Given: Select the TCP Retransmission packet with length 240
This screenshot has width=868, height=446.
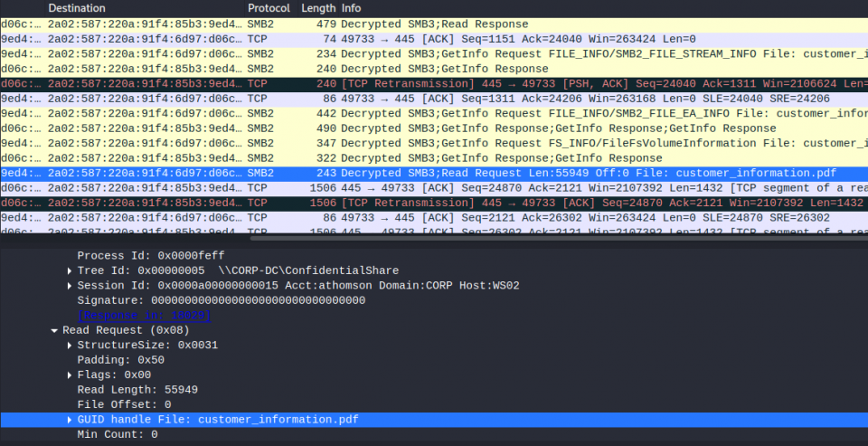Looking at the screenshot, I should click(434, 84).
